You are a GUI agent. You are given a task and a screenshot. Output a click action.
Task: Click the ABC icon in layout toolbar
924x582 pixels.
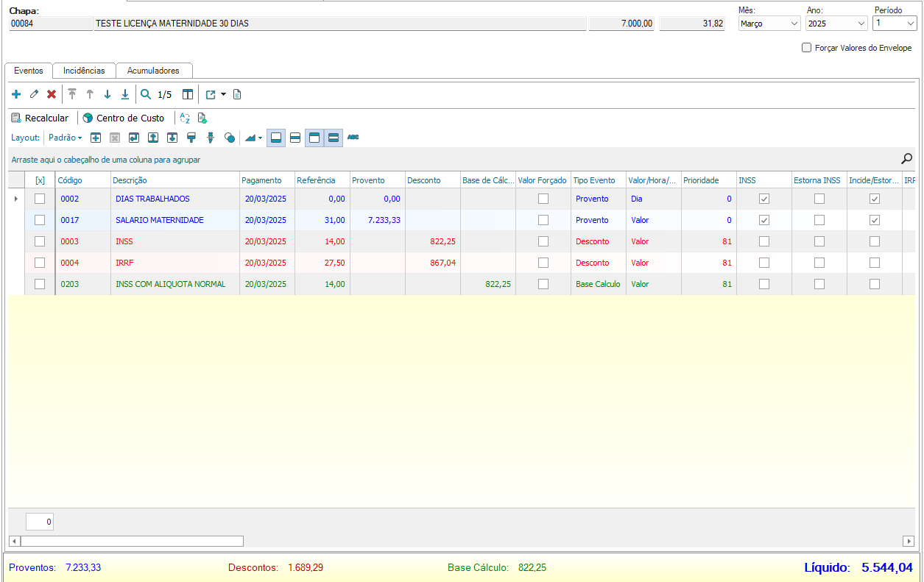tap(353, 137)
